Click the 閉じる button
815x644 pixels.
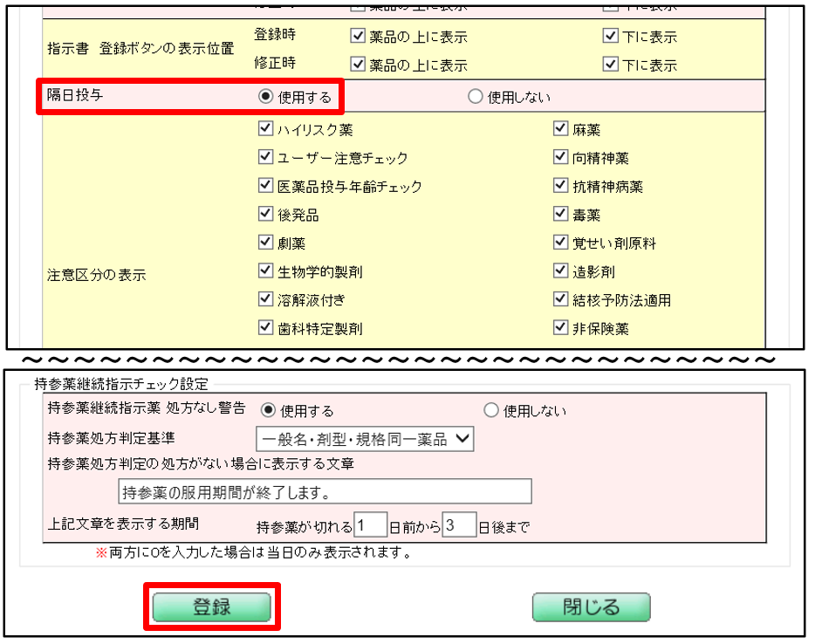(591, 607)
